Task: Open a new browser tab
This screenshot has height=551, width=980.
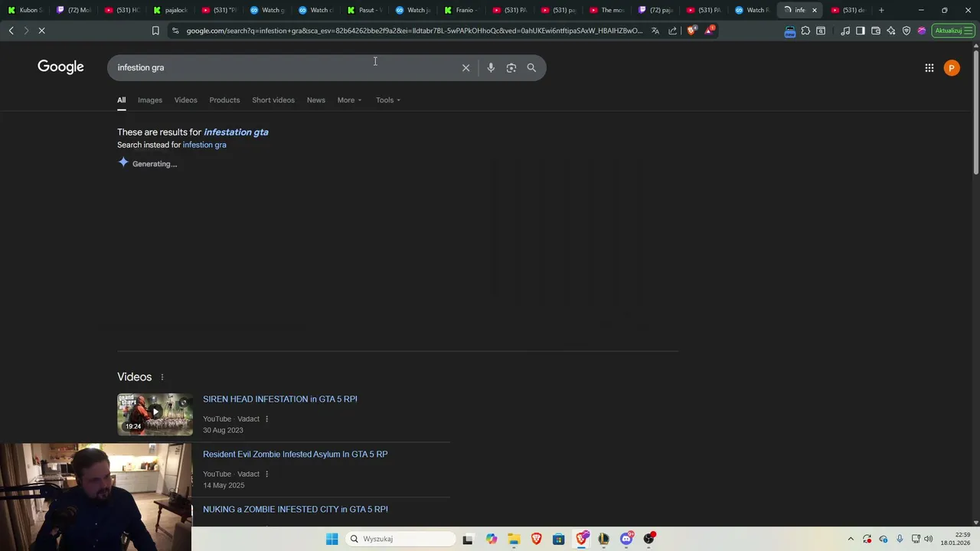Action: 881,10
